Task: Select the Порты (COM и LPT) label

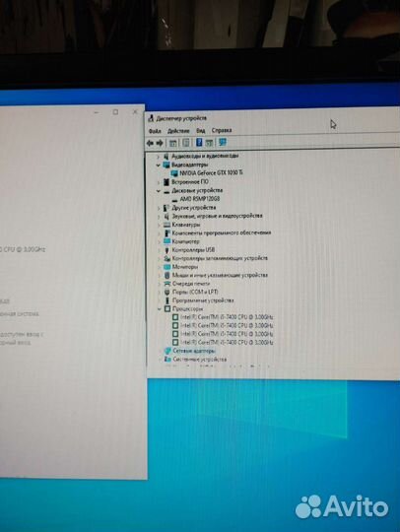Action: pyautogui.click(x=195, y=292)
